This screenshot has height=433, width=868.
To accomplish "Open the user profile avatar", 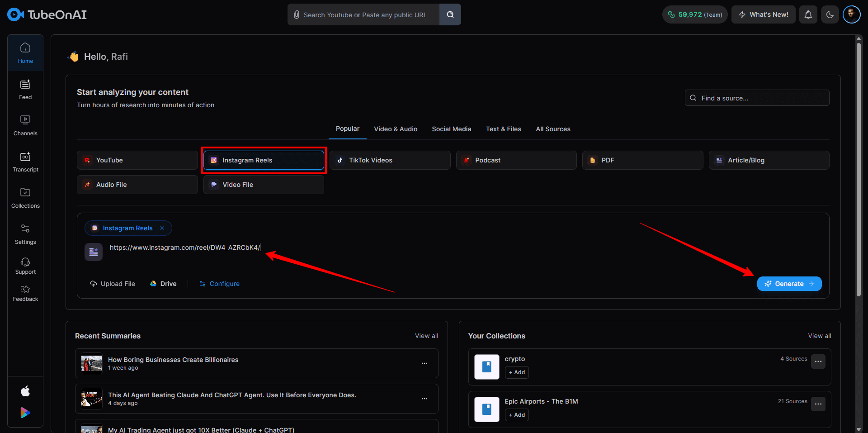I will coord(851,14).
